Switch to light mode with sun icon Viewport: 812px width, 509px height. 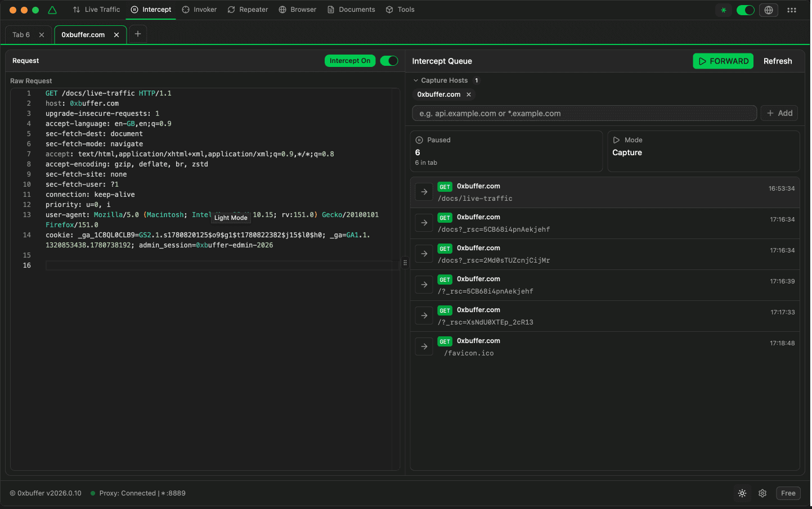[742, 493]
